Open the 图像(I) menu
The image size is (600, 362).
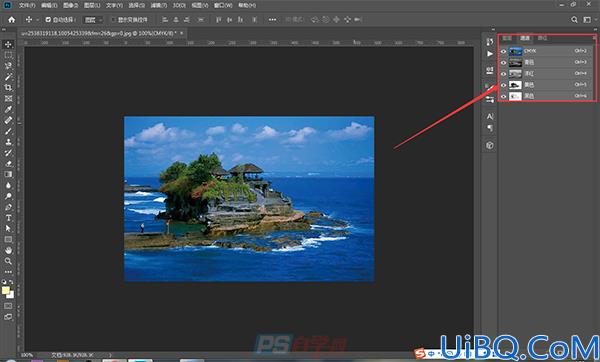click(x=70, y=5)
